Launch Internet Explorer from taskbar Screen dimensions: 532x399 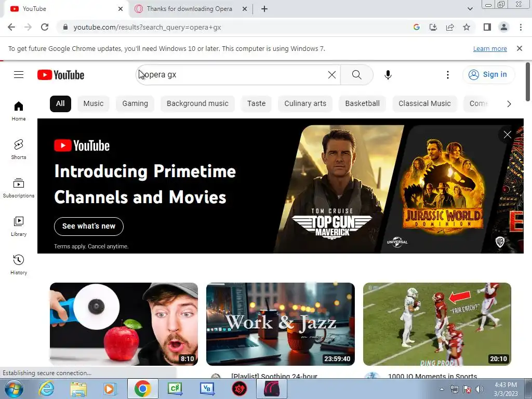[46, 389]
